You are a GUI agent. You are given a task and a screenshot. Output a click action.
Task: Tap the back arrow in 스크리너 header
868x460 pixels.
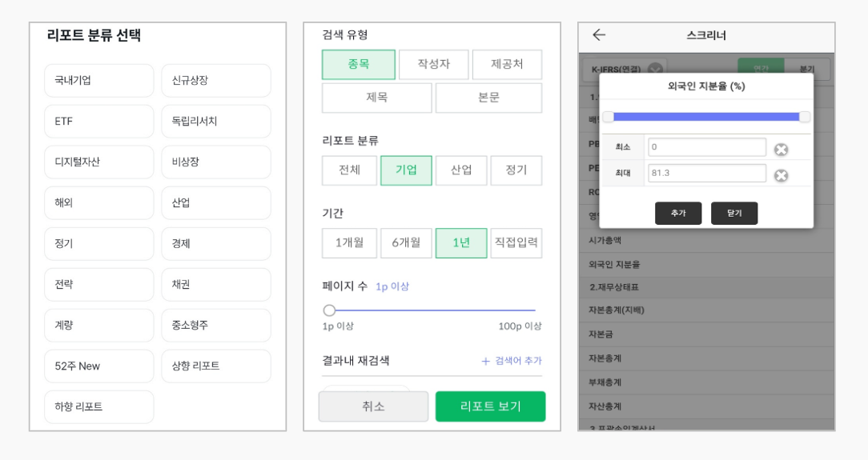599,35
